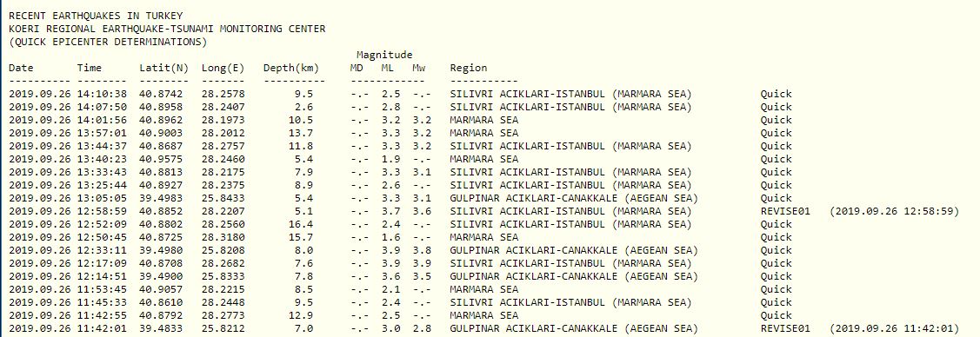The width and height of the screenshot is (980, 337).
Task: Select latitude 40.8742 in the first row
Action: click(x=161, y=94)
